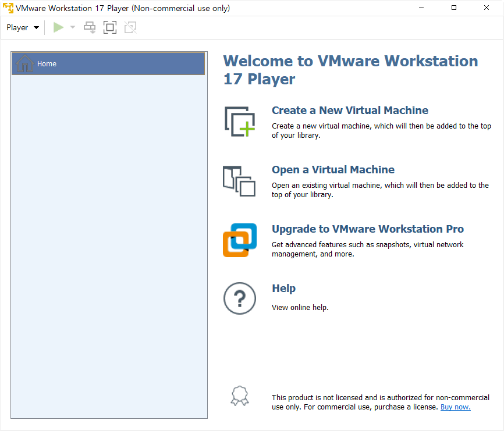Screen dimensions: 504x431
Task: Follow the Buy now link
Action: (x=456, y=407)
